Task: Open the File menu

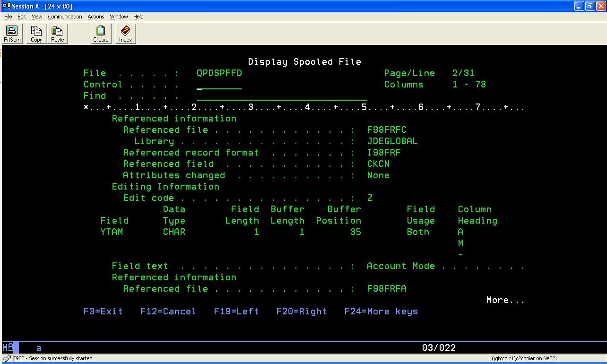Action: (x=8, y=17)
